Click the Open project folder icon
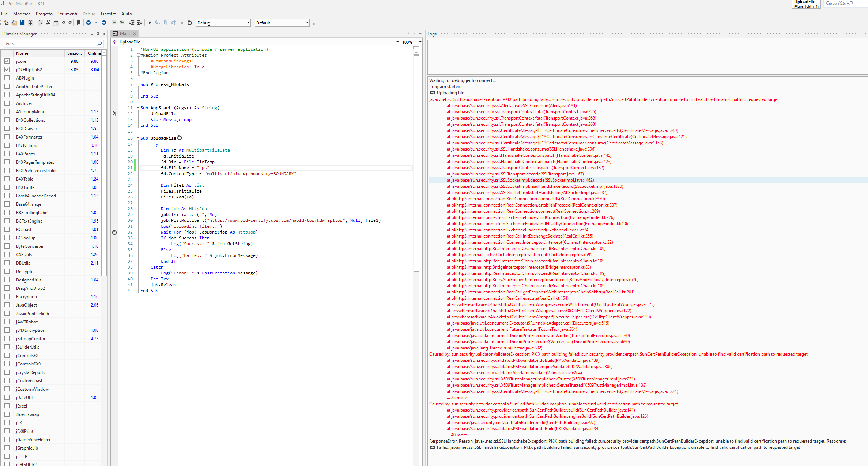The image size is (868, 466). tap(14, 23)
